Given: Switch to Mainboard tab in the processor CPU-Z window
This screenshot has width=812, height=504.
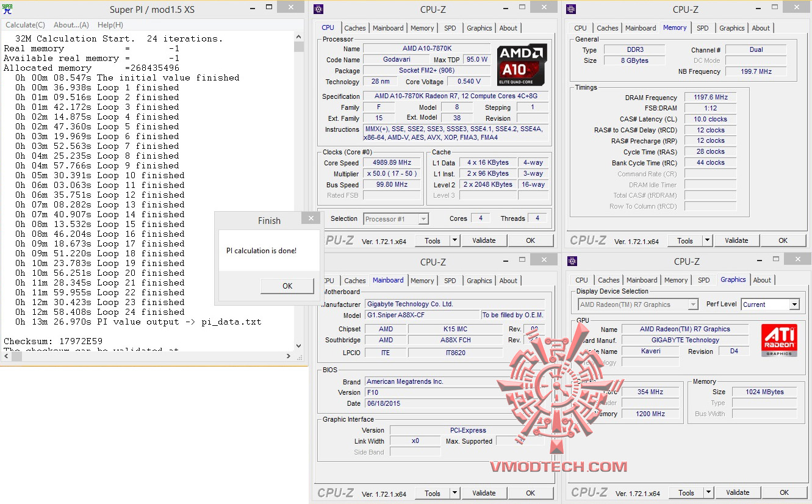Looking at the screenshot, I should [388, 28].
